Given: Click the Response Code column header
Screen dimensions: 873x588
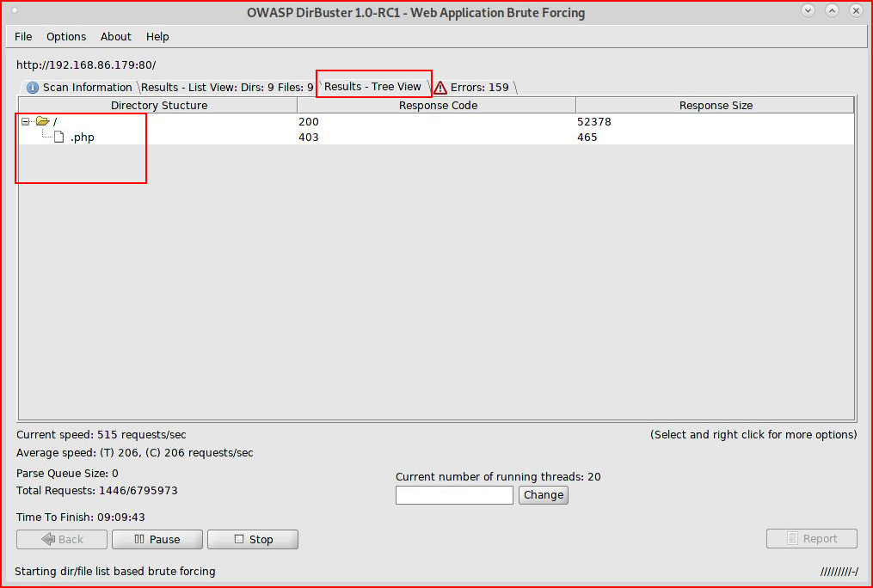Looking at the screenshot, I should point(438,105).
